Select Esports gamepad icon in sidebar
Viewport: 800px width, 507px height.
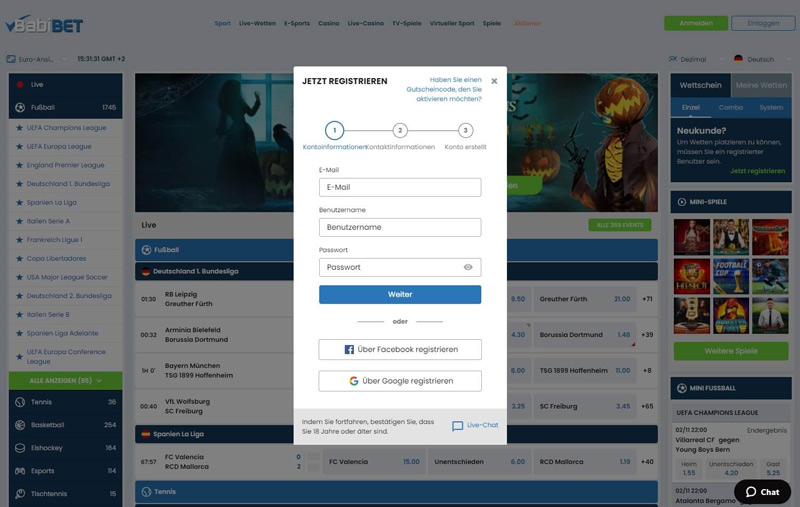[20, 471]
